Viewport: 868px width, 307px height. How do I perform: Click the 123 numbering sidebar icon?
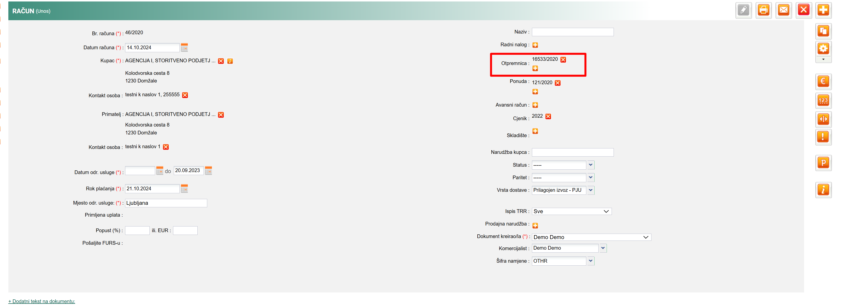[x=823, y=100]
